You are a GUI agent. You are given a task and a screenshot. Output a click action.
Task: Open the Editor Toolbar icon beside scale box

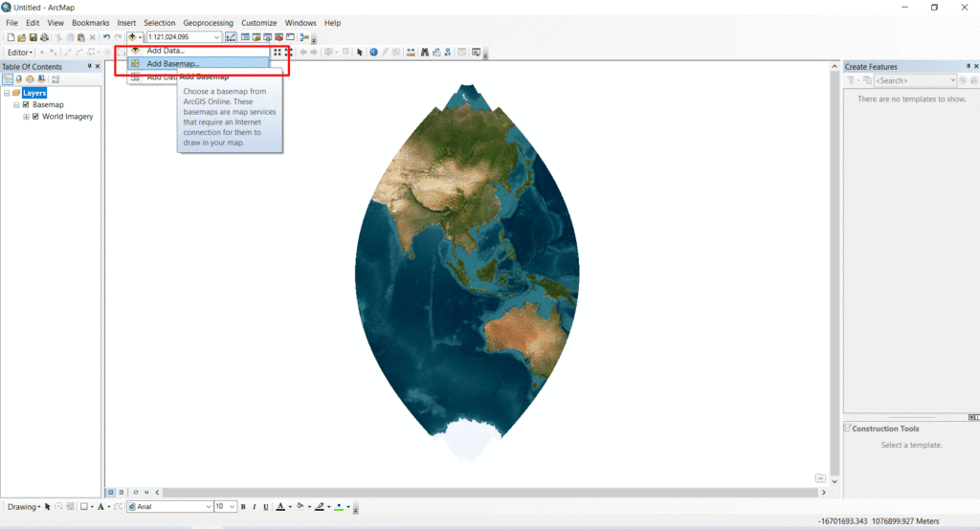point(231,37)
